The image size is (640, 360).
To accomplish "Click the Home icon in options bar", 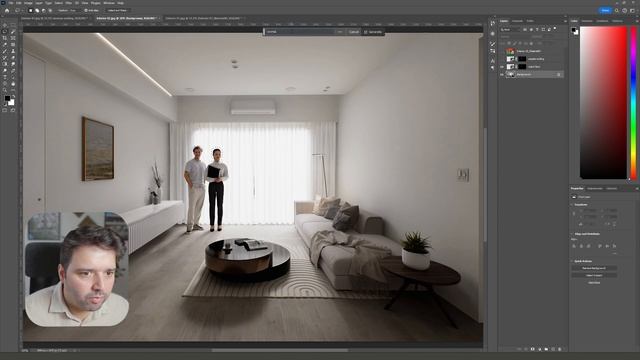I will [x=7, y=10].
